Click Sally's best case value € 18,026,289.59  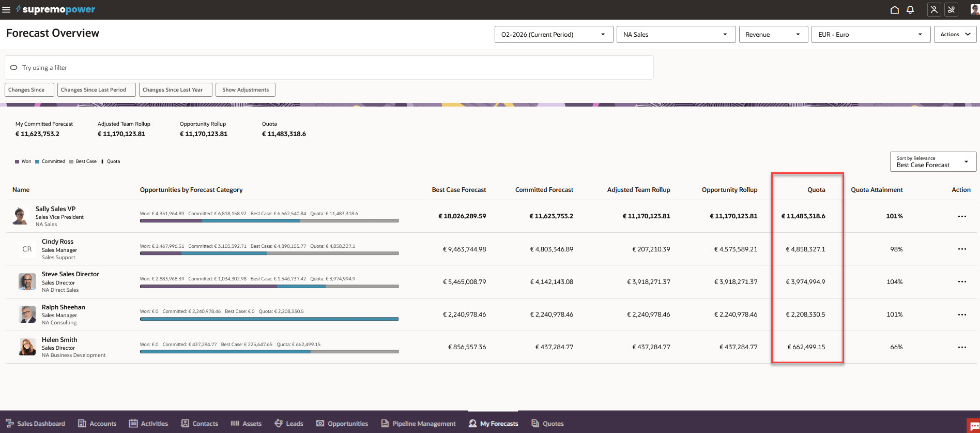(x=462, y=216)
